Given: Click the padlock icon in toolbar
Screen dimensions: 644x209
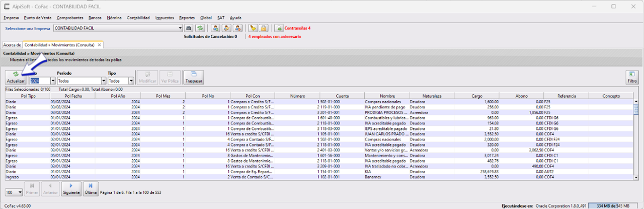Looking at the screenshot, I should click(x=264, y=28).
